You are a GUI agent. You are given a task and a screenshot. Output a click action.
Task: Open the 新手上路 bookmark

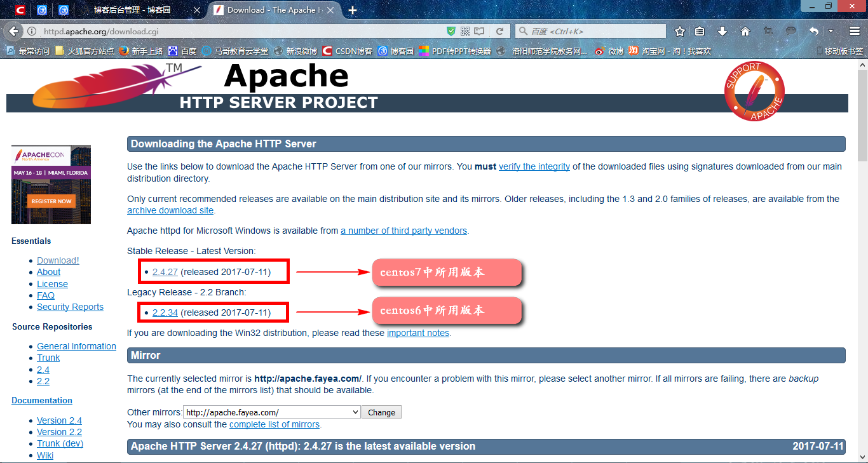140,51
